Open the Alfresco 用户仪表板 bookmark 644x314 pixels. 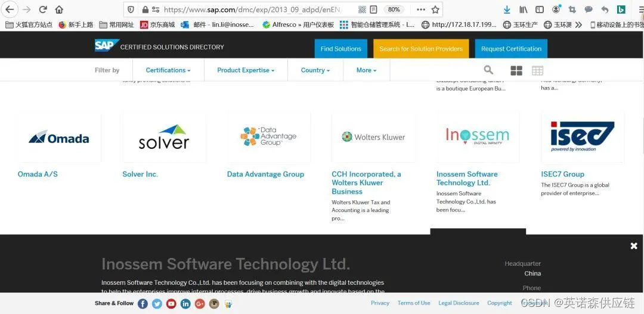tap(298, 24)
